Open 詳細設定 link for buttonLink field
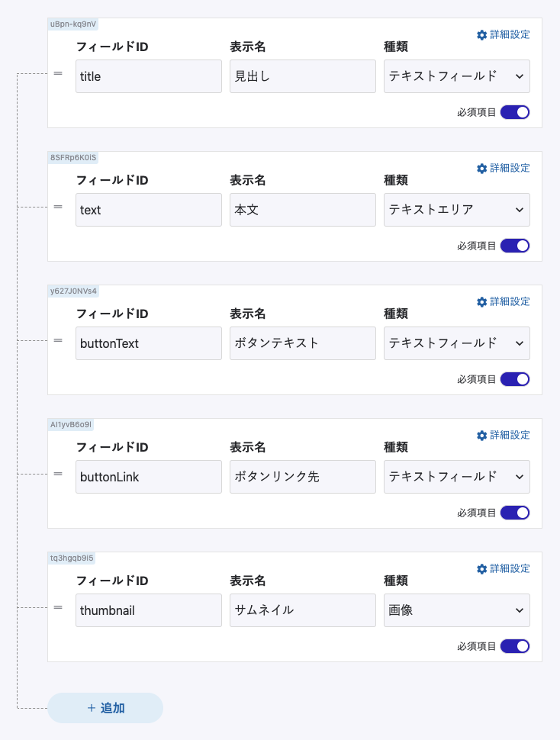Screen dimensions: 560x740 [503, 436]
